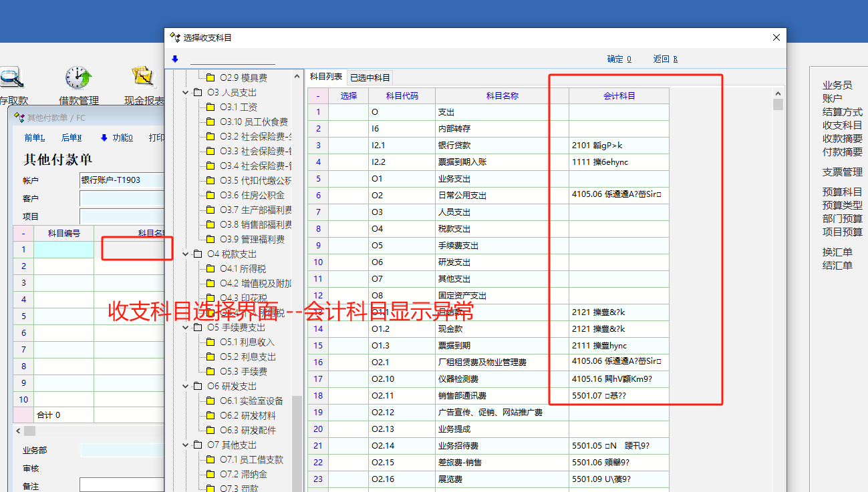Collapse the O5 手续费支出 tree node

[186, 328]
